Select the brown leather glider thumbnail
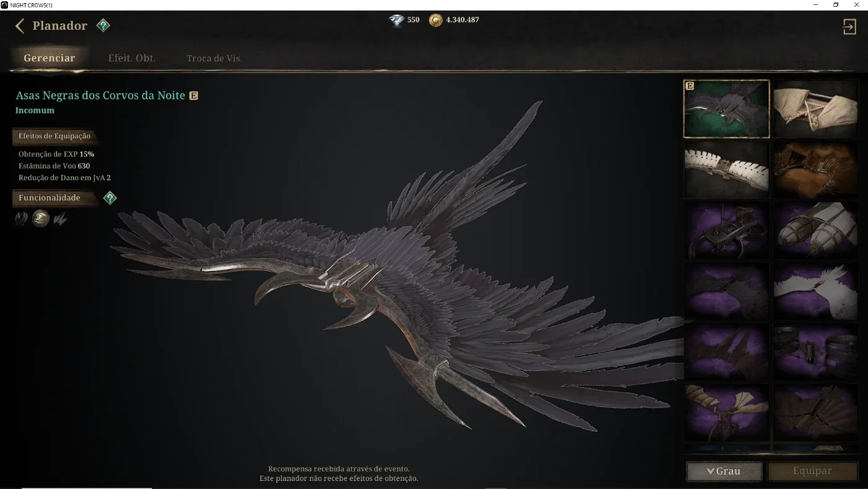This screenshot has width=868, height=489. [x=815, y=169]
